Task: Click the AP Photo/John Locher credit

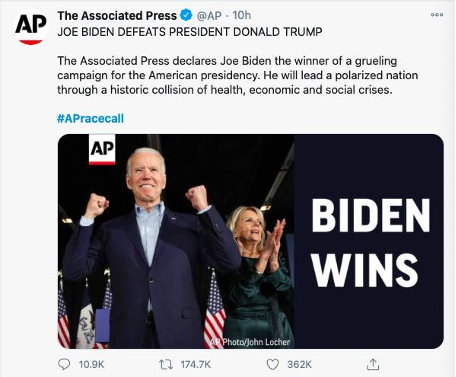Action: click(x=250, y=342)
